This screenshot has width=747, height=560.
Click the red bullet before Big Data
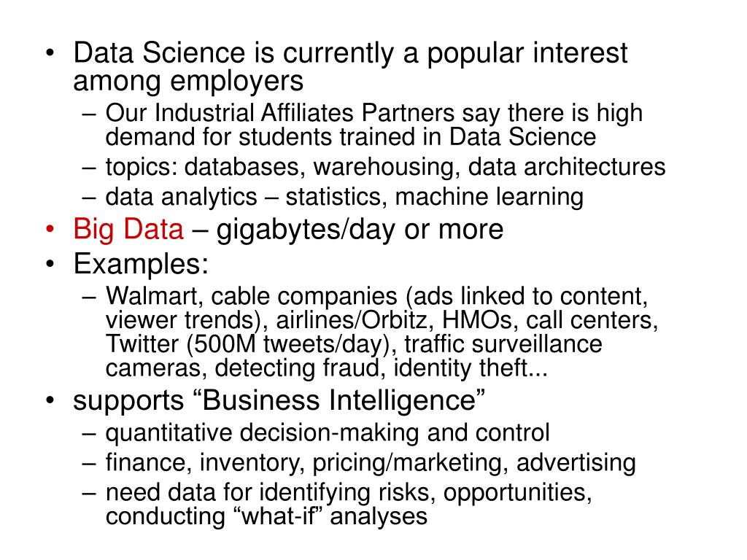50,230
